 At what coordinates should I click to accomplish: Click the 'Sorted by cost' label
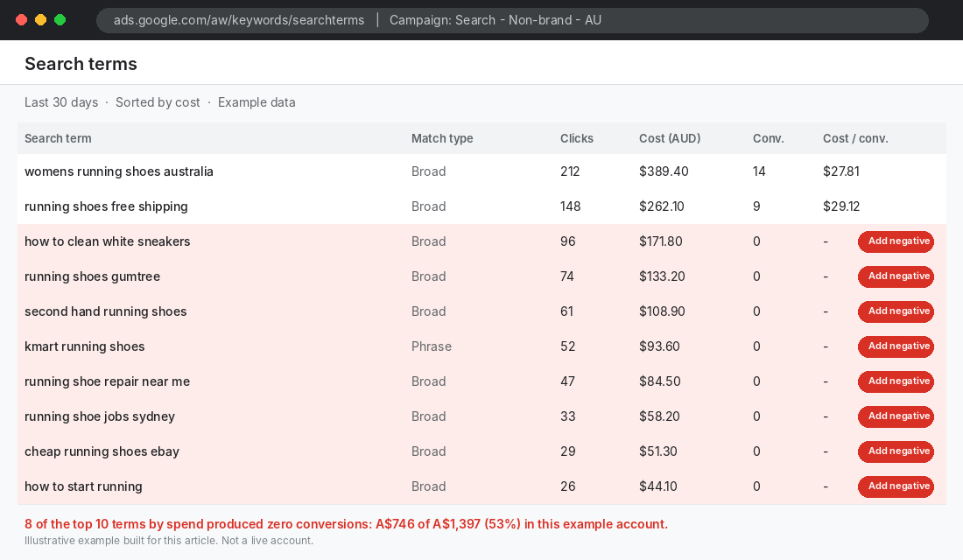pyautogui.click(x=158, y=102)
